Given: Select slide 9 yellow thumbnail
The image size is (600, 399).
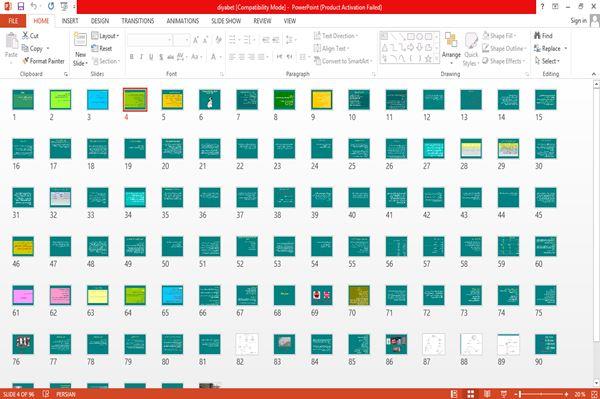Looking at the screenshot, I should click(321, 99).
